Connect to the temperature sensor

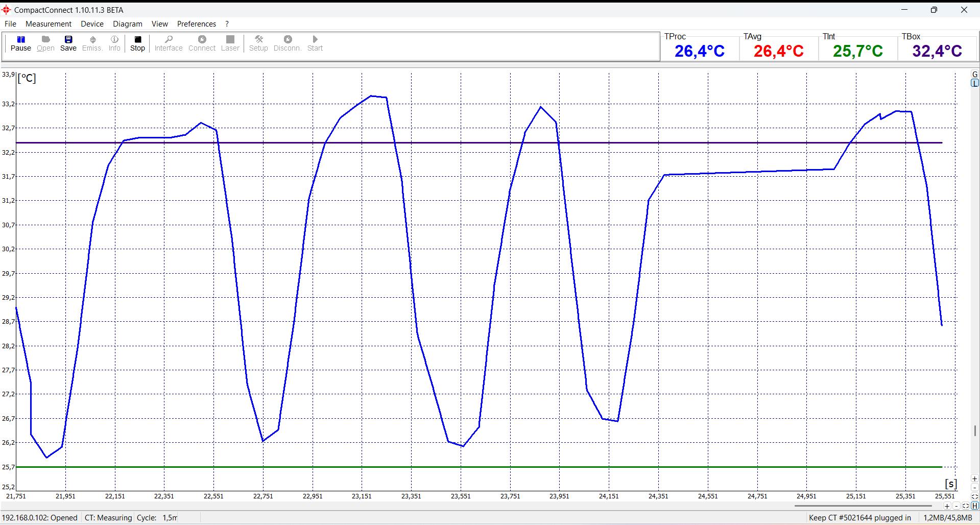click(x=202, y=43)
